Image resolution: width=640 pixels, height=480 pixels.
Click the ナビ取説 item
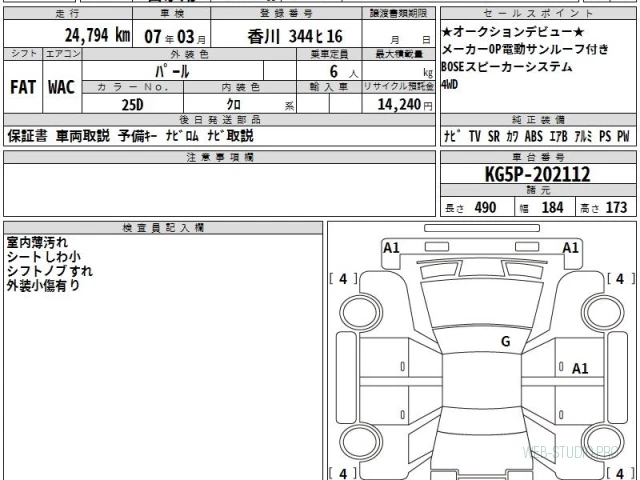pyautogui.click(x=230, y=136)
